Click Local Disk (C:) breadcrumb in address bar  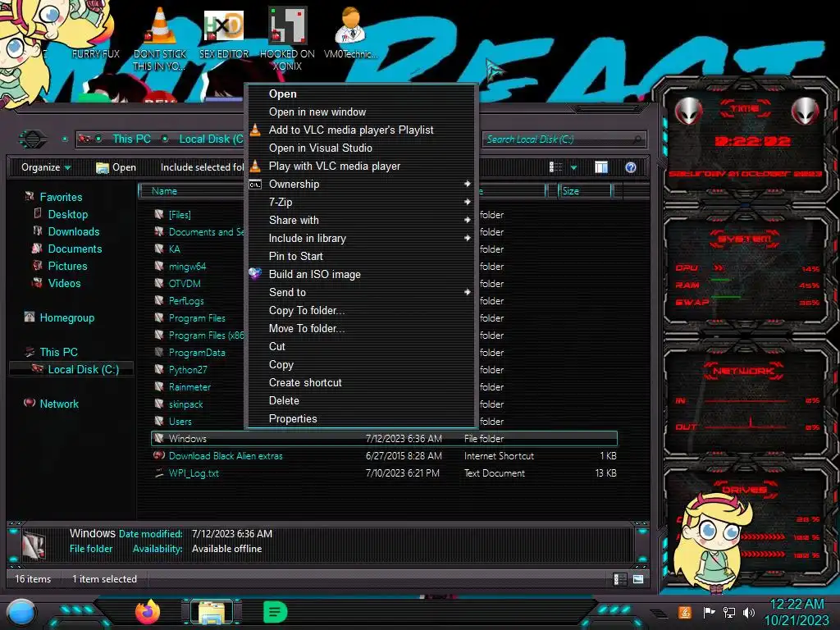point(211,139)
